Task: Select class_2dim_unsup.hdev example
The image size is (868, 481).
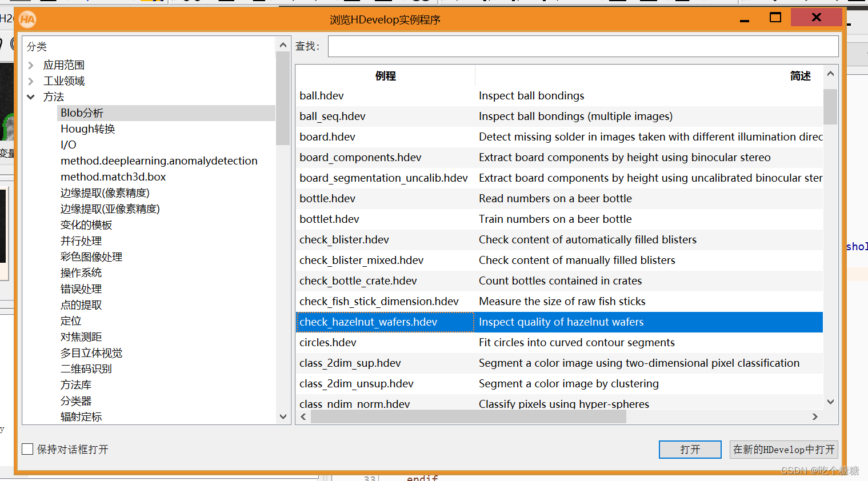Action: (559, 384)
